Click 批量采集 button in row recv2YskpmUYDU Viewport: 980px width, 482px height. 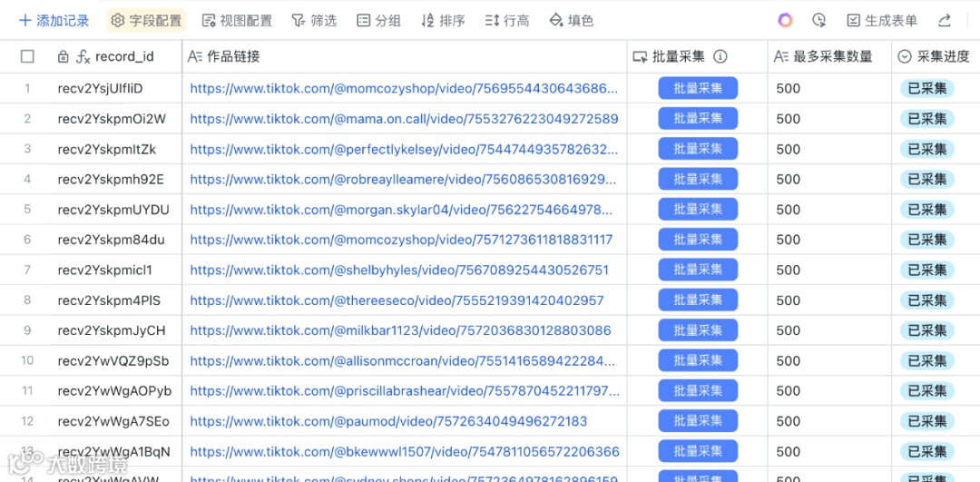click(x=698, y=210)
